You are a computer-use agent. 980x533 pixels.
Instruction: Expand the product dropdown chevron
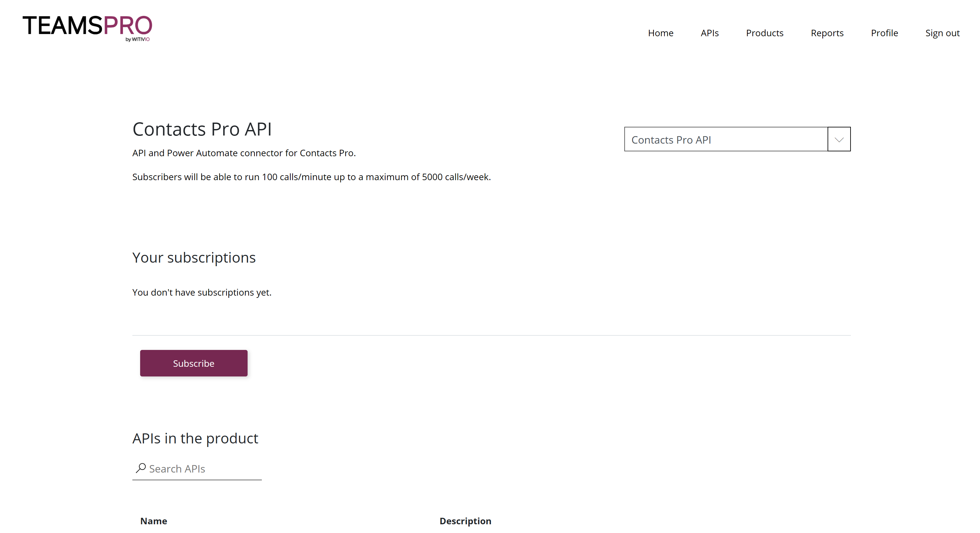click(839, 139)
